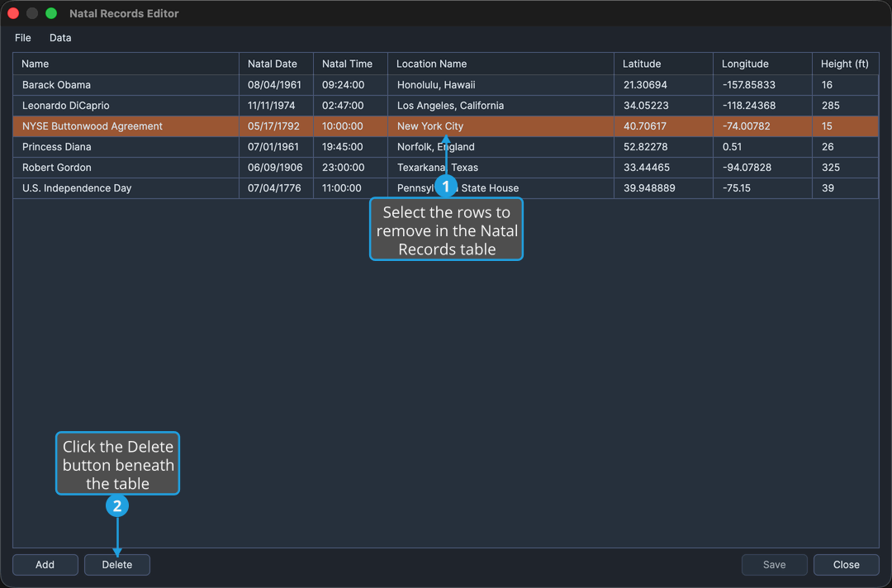Image resolution: width=892 pixels, height=588 pixels.
Task: Select the U.S. Independence Day name cell
Action: click(x=126, y=188)
